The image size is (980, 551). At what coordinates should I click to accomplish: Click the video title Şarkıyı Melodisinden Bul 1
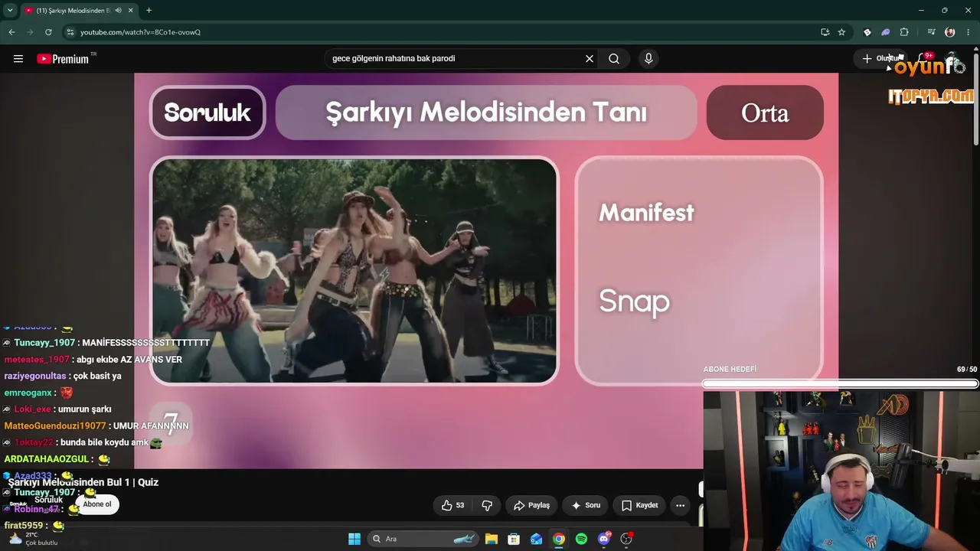click(x=83, y=482)
